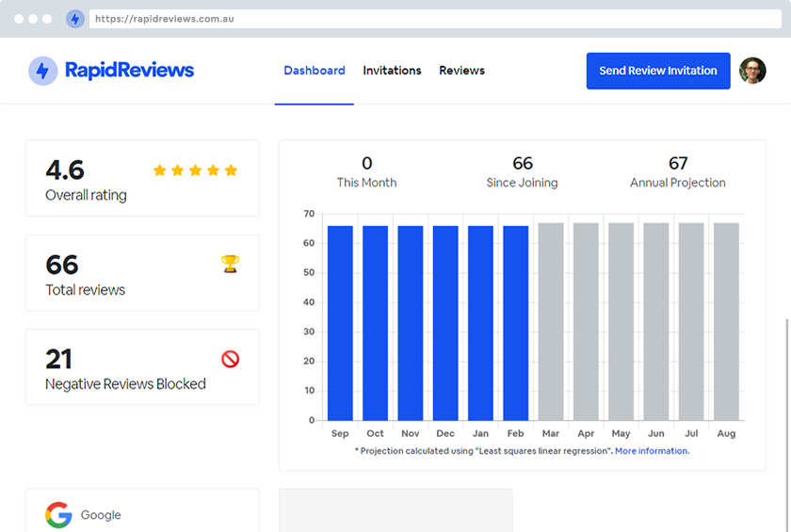Click the Negative Reviews Blocked card
The height and width of the screenshot is (532, 791).
(x=142, y=367)
